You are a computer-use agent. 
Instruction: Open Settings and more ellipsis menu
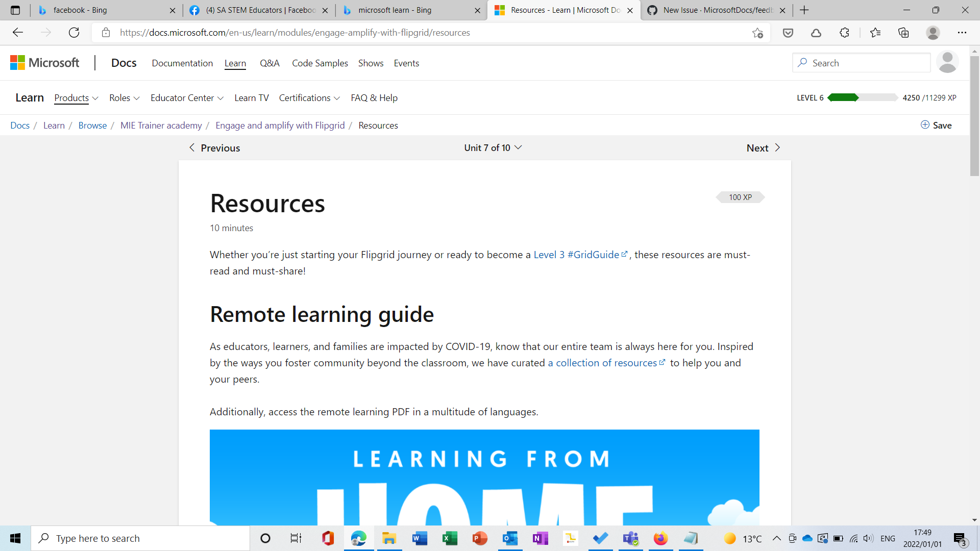pyautogui.click(x=962, y=33)
